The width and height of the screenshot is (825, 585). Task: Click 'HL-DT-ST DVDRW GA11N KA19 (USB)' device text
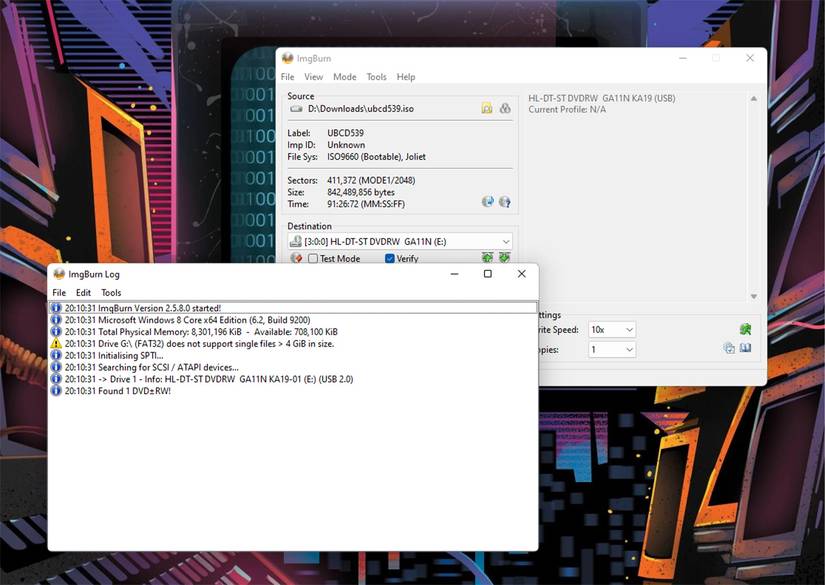coord(602,98)
